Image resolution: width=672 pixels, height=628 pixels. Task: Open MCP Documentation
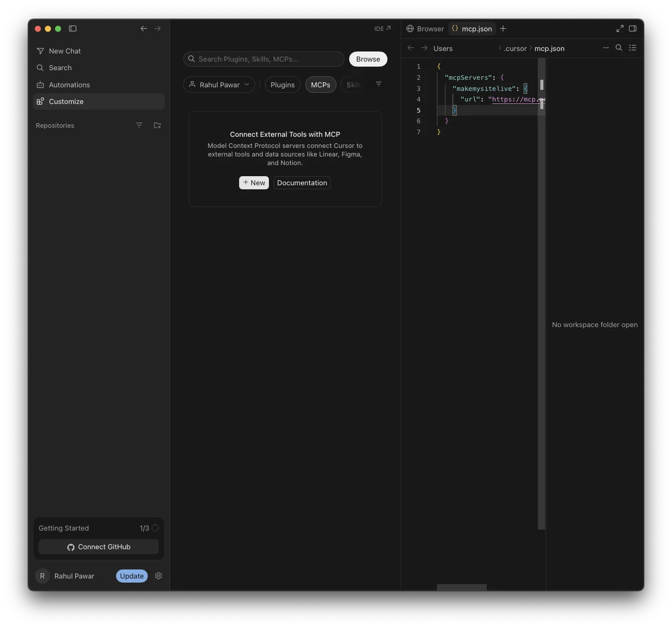pyautogui.click(x=302, y=183)
